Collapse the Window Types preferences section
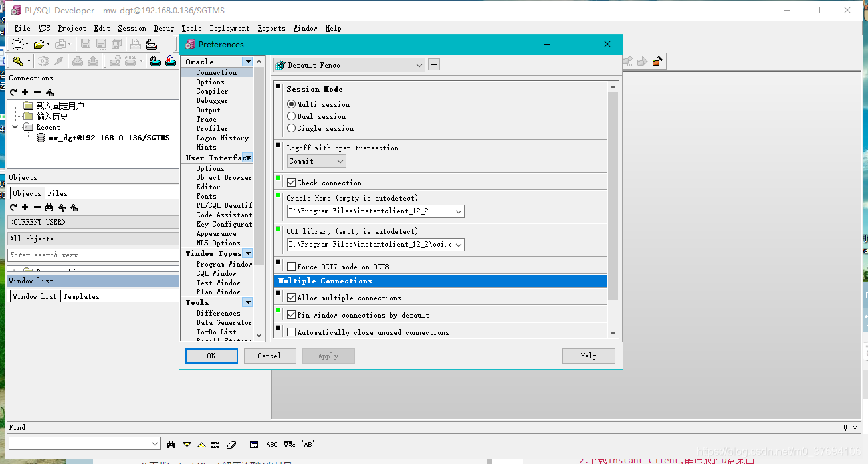This screenshot has height=464, width=868. [x=247, y=253]
